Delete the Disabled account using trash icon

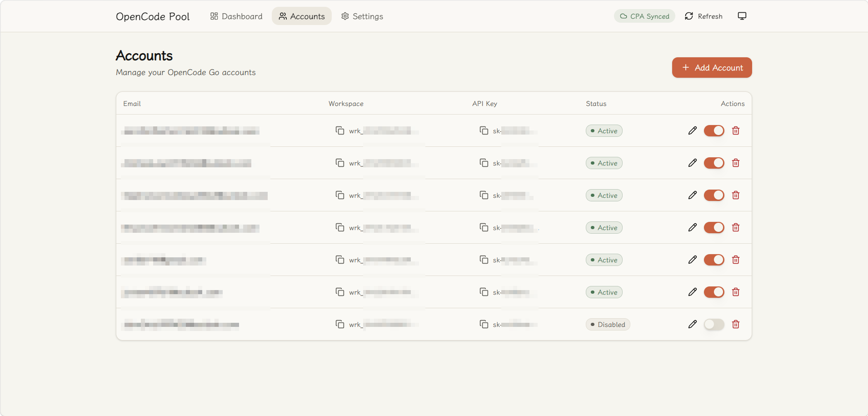(736, 324)
